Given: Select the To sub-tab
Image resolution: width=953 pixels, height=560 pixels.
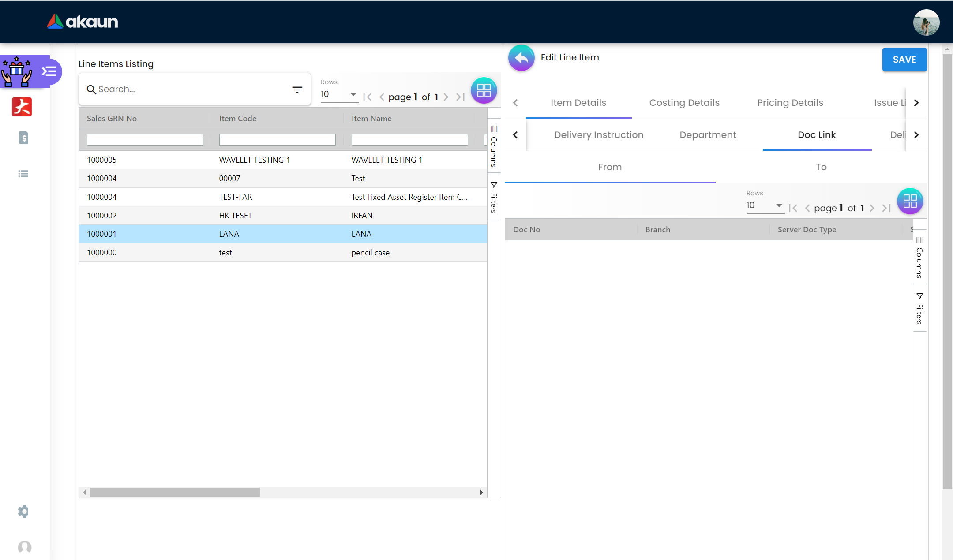Looking at the screenshot, I should pos(821,167).
